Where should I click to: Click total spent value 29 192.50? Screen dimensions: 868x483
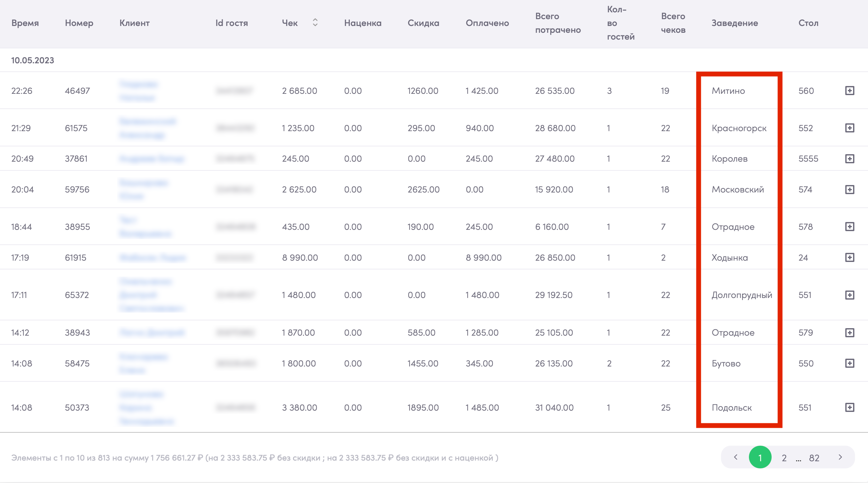point(554,295)
